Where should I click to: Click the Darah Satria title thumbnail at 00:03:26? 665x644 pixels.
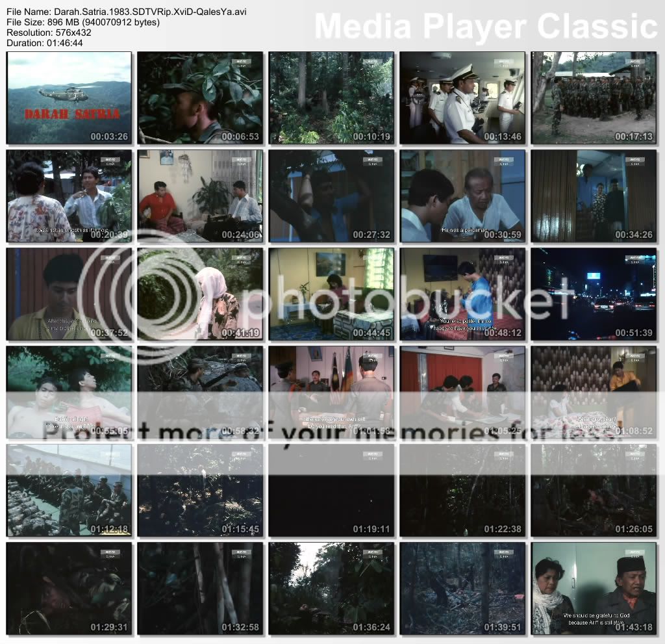coord(69,98)
